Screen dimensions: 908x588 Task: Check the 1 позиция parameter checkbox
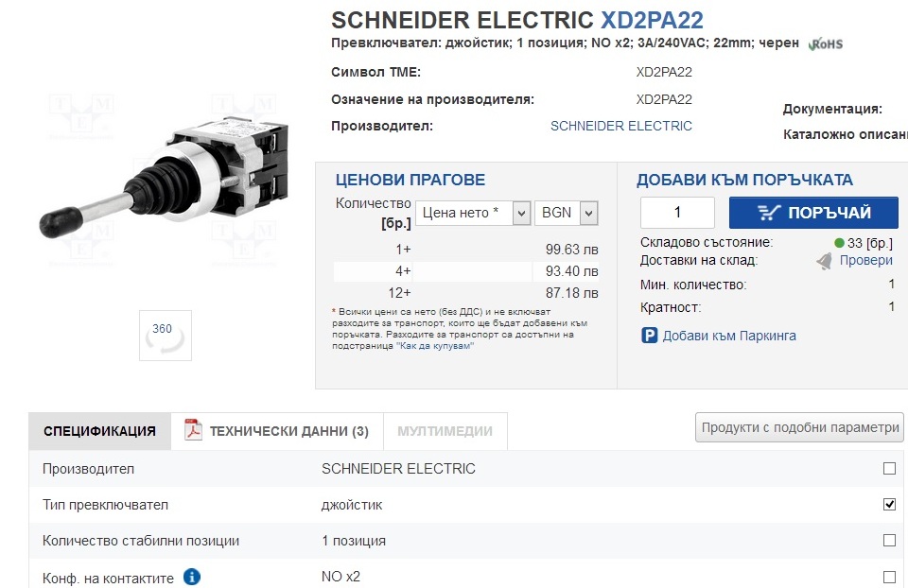pos(889,541)
